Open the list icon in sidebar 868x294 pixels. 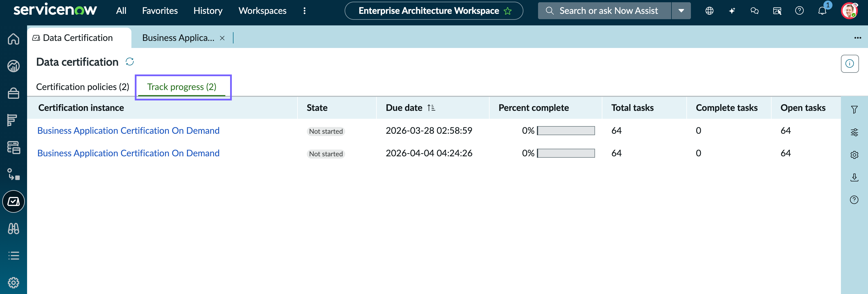point(14,256)
